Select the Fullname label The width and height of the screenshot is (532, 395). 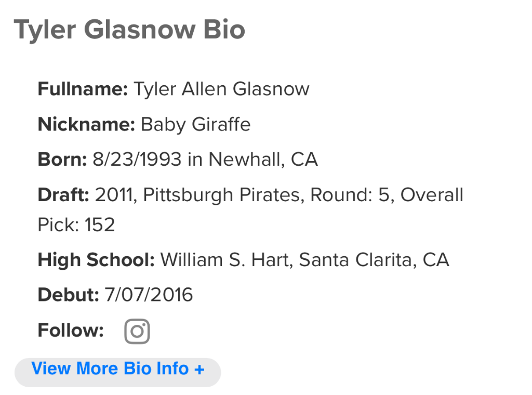[x=83, y=89]
